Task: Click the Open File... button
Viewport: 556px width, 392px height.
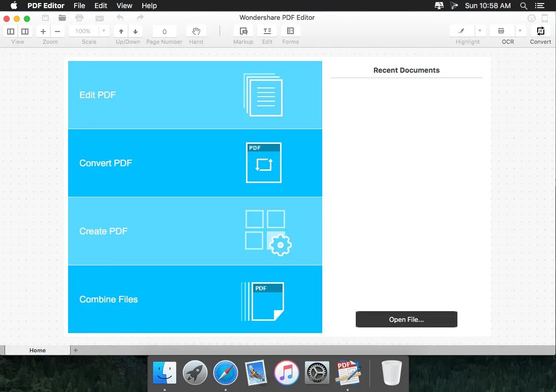Action: (x=407, y=319)
